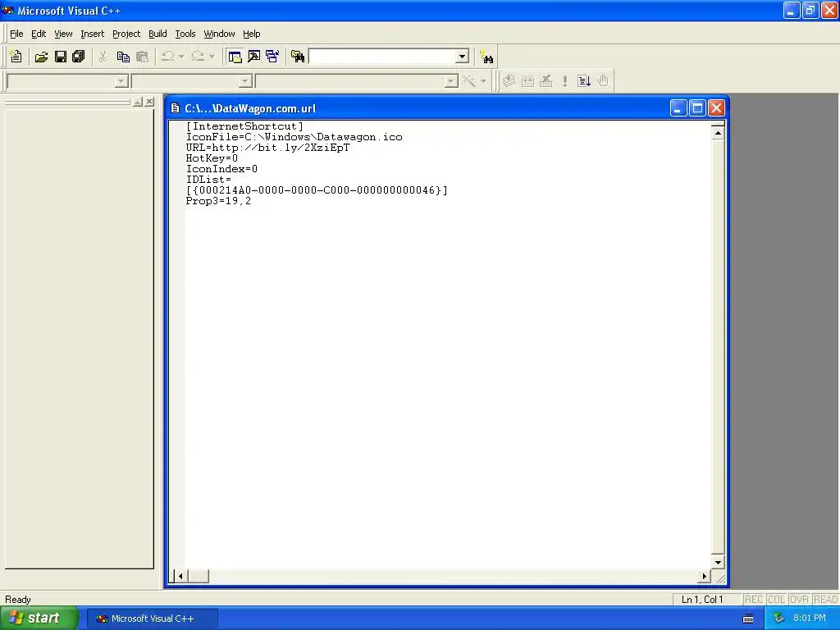840x630 pixels.
Task: Click the editor vertical scrollbar up arrow
Action: (718, 134)
